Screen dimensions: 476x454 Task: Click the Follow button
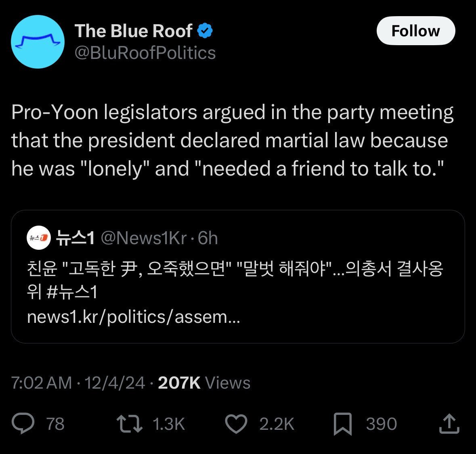point(415,31)
